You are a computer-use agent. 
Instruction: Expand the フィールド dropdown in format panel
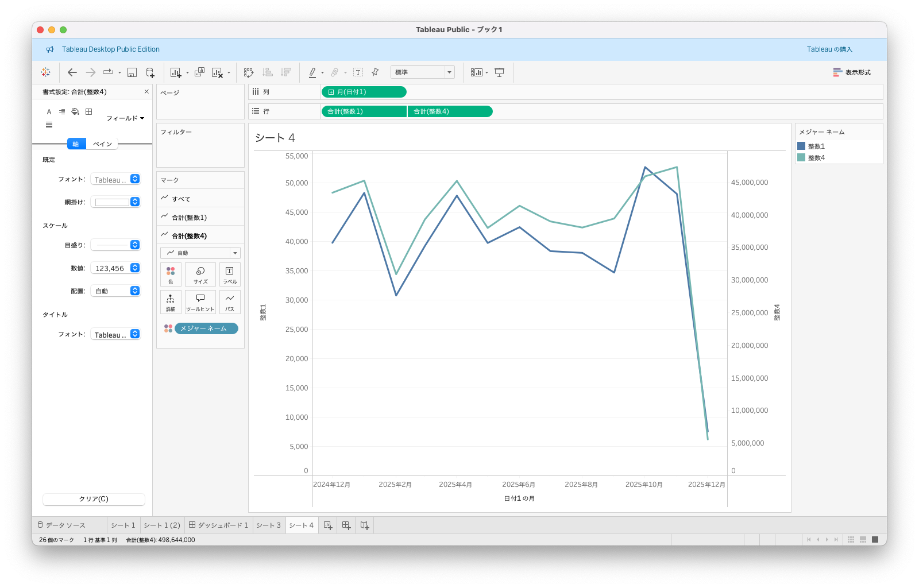click(125, 118)
